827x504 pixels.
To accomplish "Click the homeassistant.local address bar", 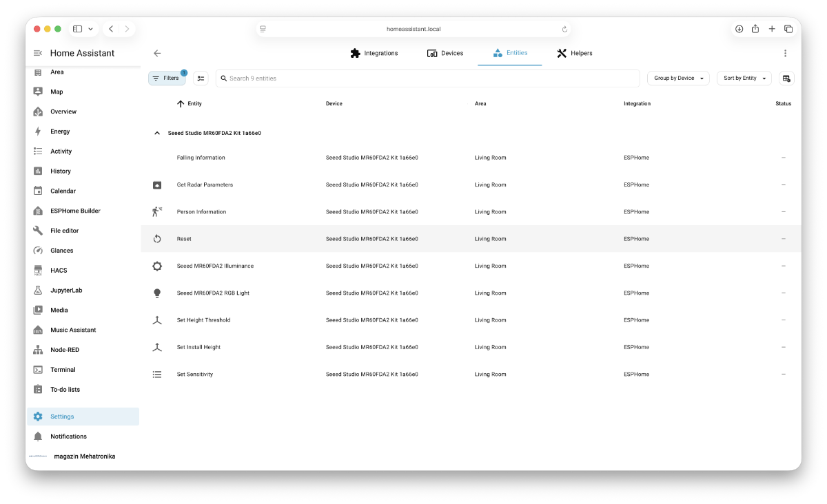I will (x=413, y=30).
